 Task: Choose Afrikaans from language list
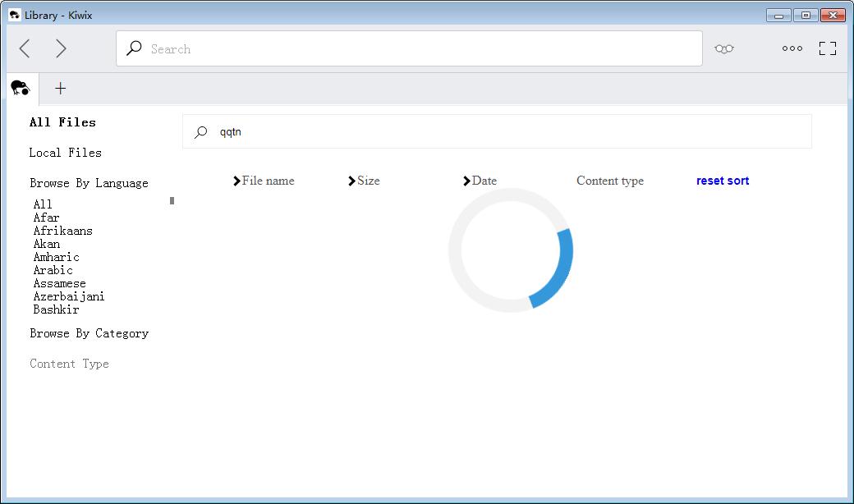pyautogui.click(x=62, y=231)
